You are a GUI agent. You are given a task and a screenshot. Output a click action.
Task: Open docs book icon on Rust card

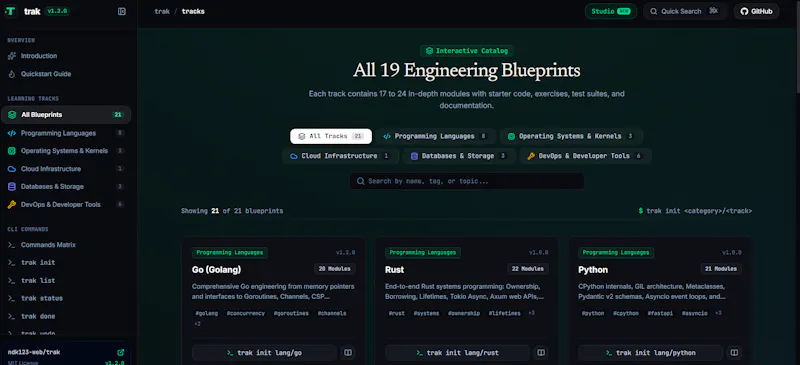(541, 353)
